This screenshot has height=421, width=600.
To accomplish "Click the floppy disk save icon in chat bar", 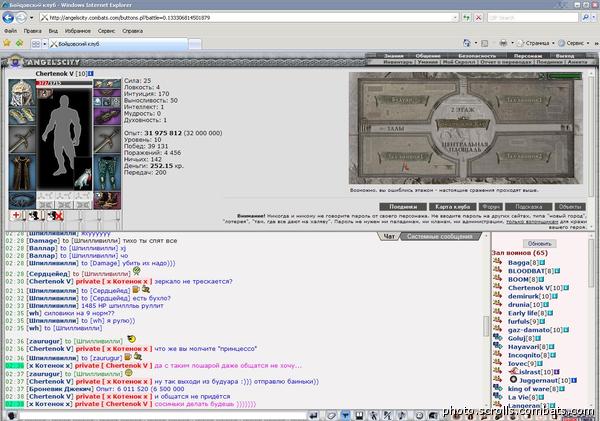I will coord(359,416).
